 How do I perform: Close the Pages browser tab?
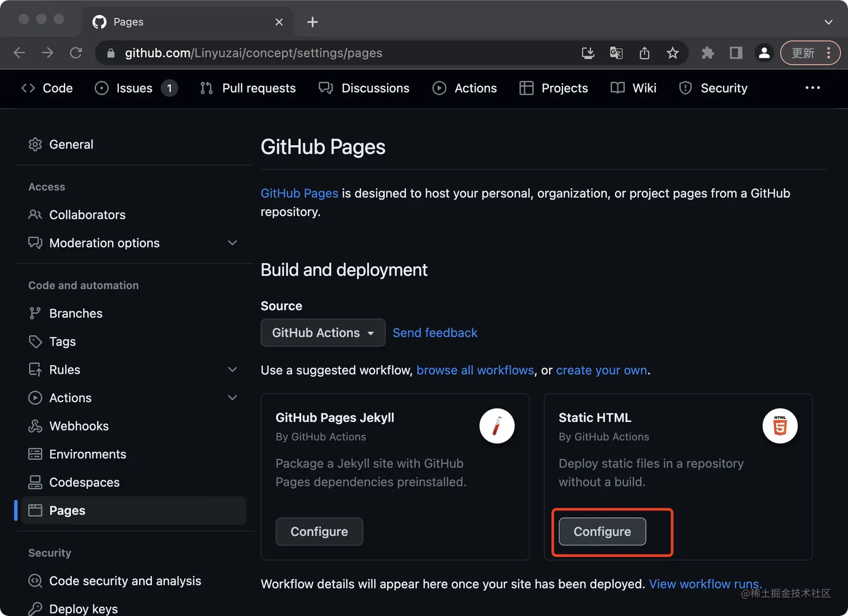click(279, 22)
